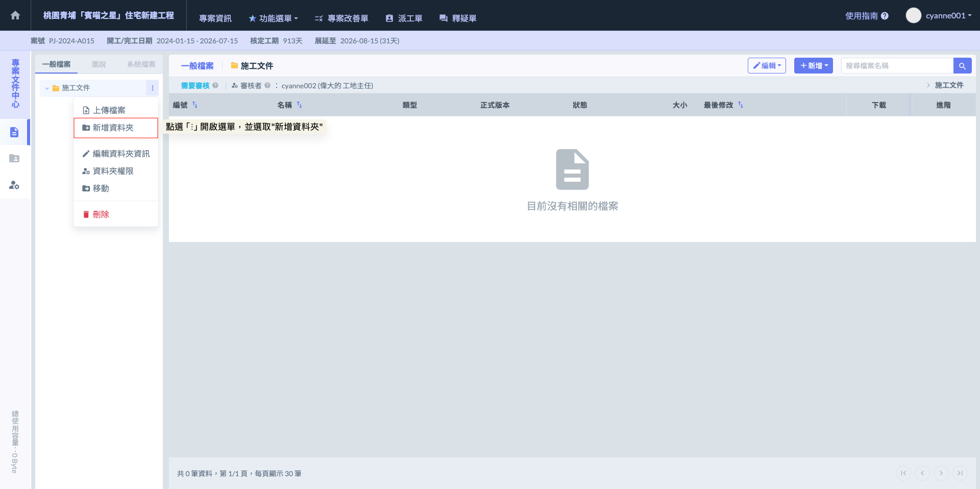Click the home icon in top bar
This screenshot has height=489, width=980.
coord(15,15)
